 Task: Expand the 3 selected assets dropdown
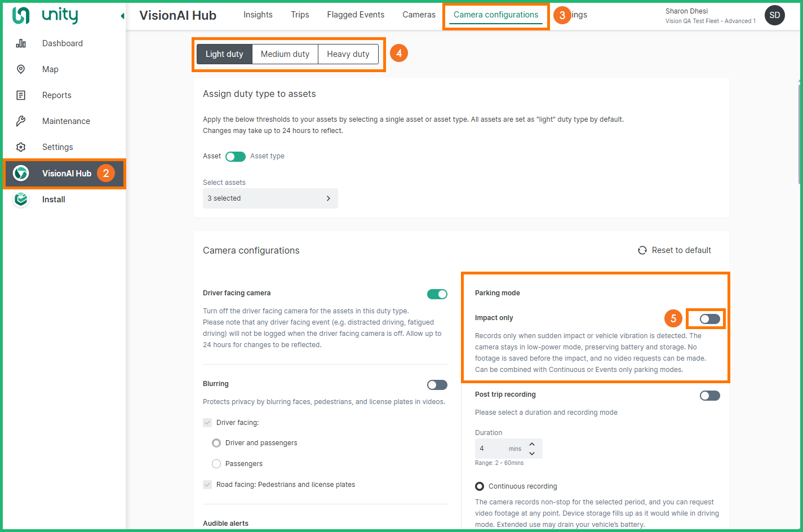[x=270, y=198]
